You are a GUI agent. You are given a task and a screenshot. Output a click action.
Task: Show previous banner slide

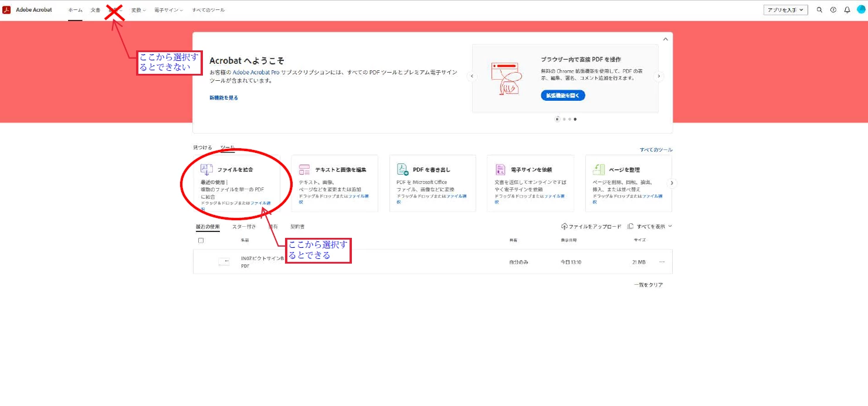coord(472,76)
